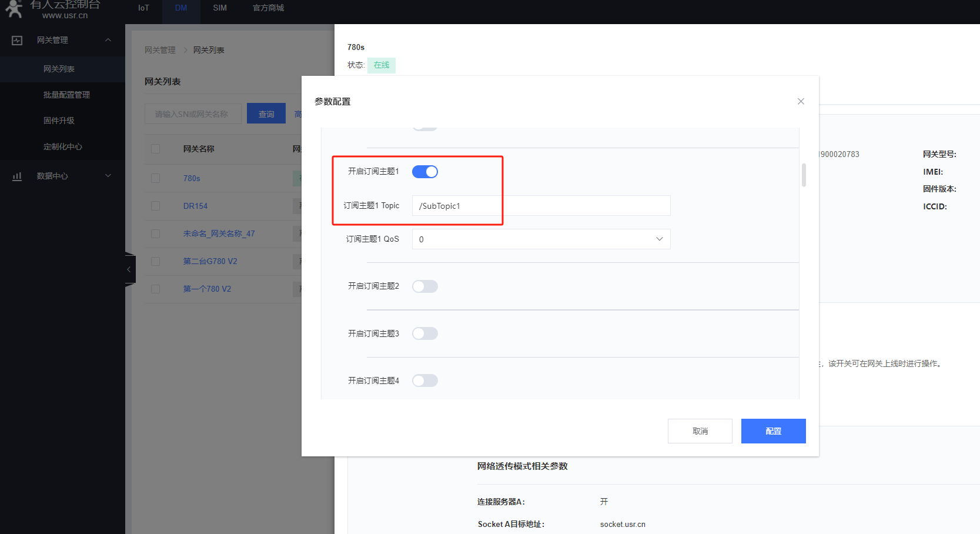Open the IoT top tab
The width and height of the screenshot is (980, 534).
tap(143, 8)
